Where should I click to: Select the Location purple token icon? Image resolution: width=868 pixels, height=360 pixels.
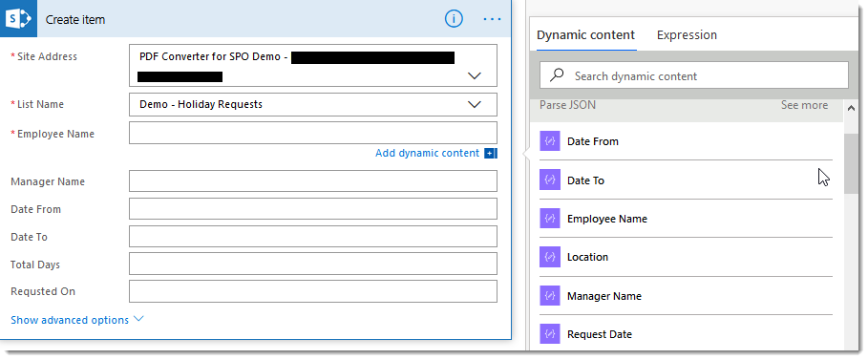click(550, 257)
